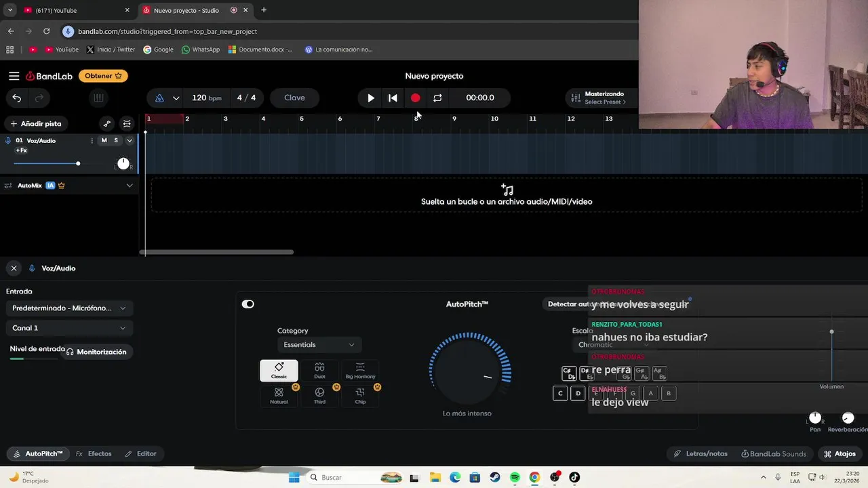Start playback with the play button

(370, 98)
